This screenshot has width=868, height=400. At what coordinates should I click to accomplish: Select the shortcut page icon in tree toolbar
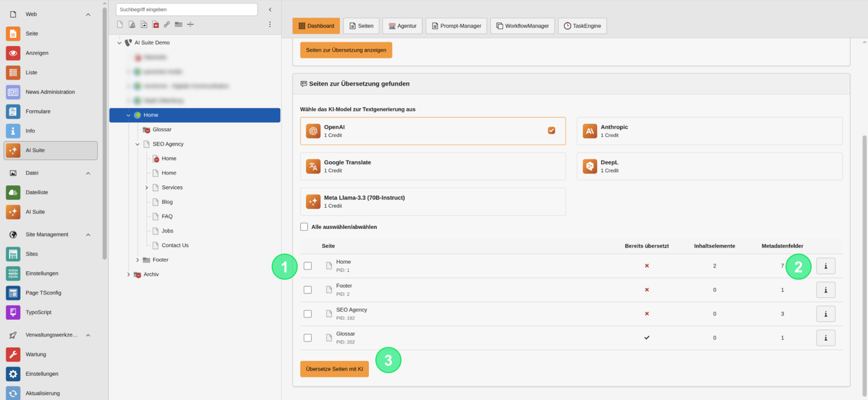click(x=144, y=25)
